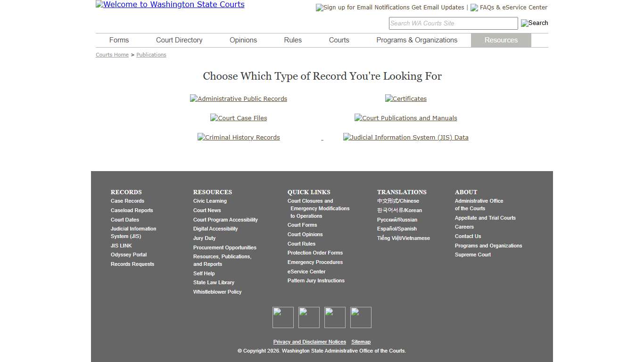Open the Court Directory menu
644x362 pixels.
pyautogui.click(x=179, y=40)
